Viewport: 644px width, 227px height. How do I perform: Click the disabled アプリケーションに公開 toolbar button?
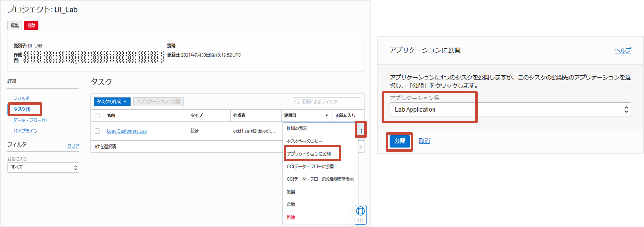159,101
